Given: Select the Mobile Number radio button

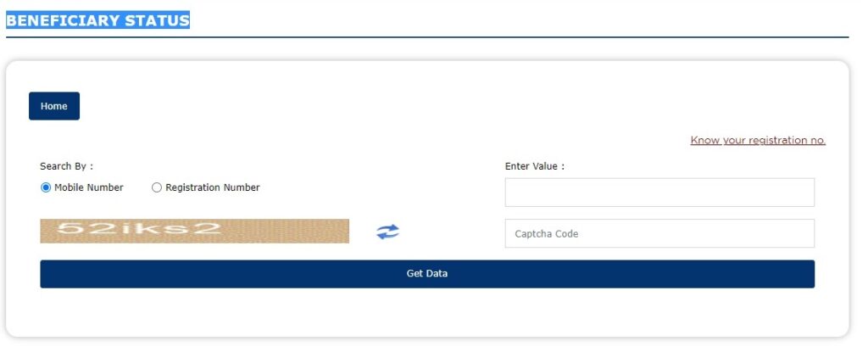Looking at the screenshot, I should 46,187.
